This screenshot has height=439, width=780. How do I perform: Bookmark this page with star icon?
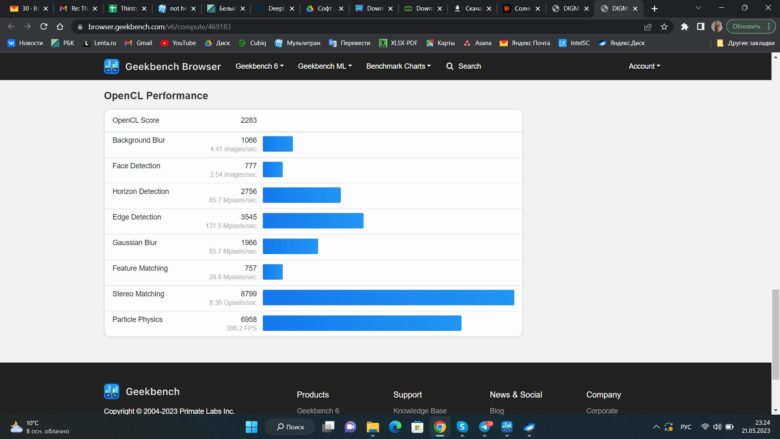tap(664, 26)
